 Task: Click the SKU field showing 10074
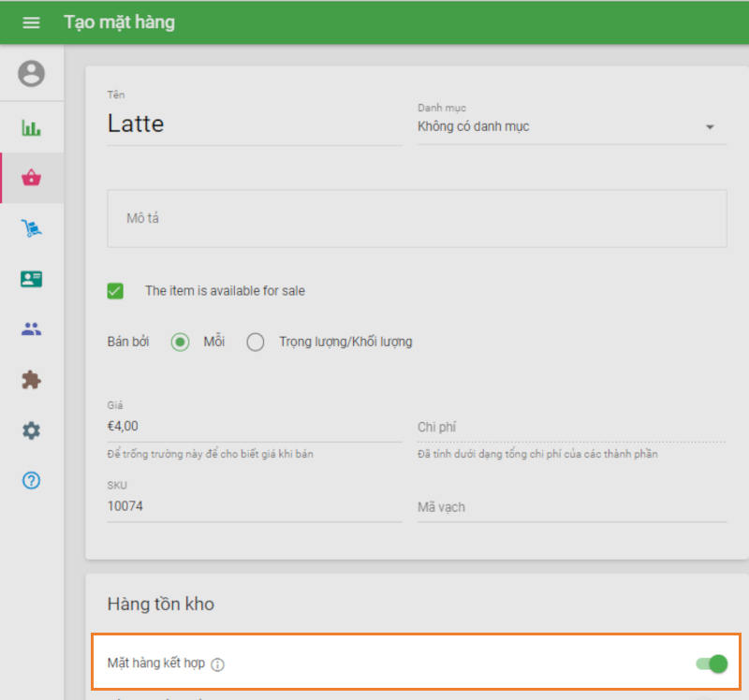pyautogui.click(x=255, y=506)
